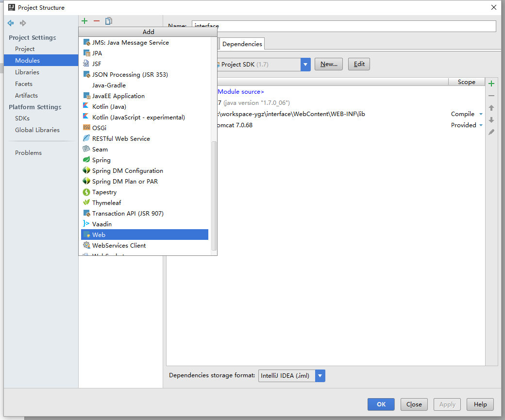Select Transaction API (JSR 907)
This screenshot has height=420, width=505.
point(145,214)
